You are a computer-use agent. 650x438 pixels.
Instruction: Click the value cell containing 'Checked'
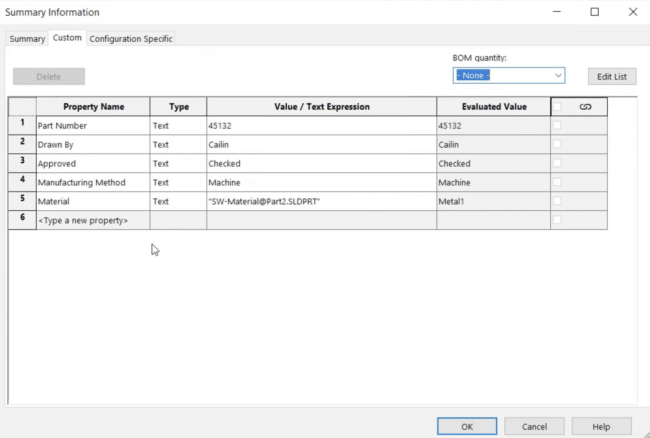[322, 164]
